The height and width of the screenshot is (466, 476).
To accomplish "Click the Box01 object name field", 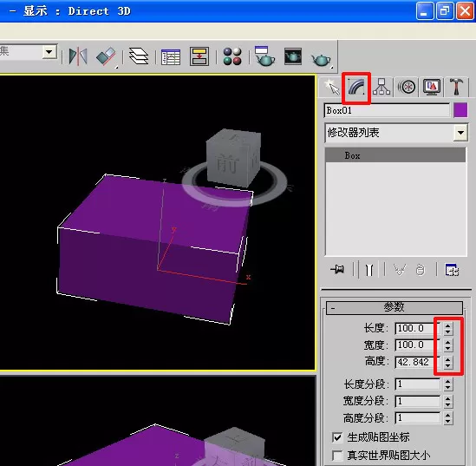I will [x=387, y=110].
